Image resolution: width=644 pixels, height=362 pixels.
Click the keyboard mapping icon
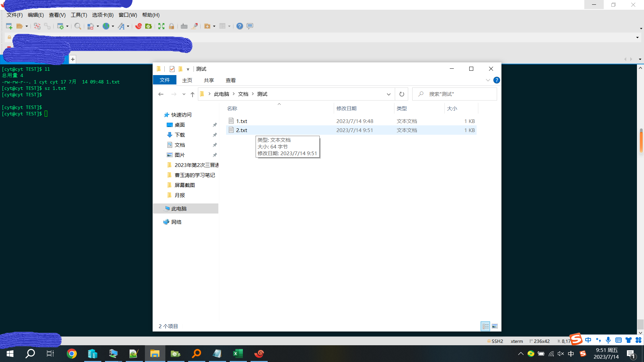point(184,26)
